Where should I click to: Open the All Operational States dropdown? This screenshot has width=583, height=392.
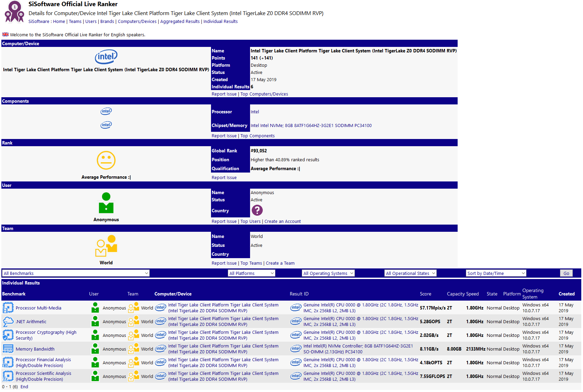pyautogui.click(x=410, y=273)
